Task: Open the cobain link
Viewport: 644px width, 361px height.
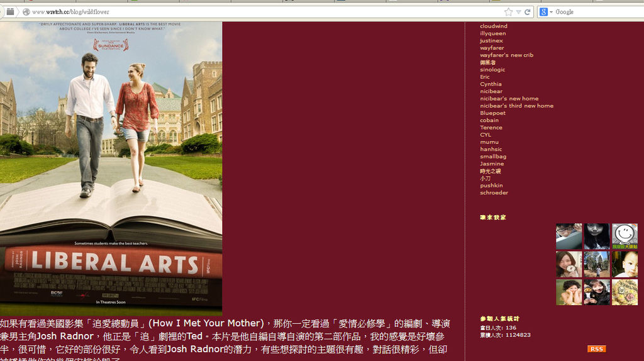Action: click(489, 120)
